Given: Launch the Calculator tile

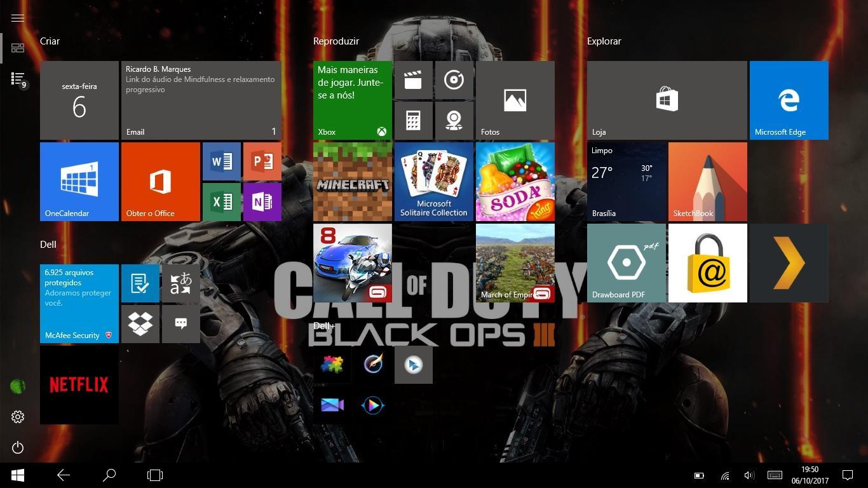Looking at the screenshot, I should [x=414, y=121].
